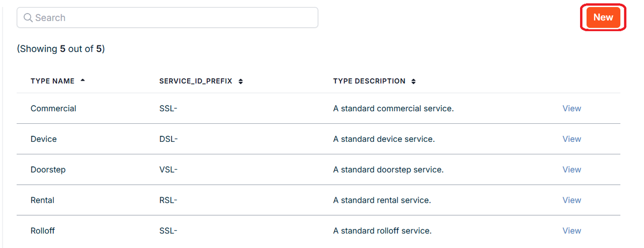Screen dimensions: 644x248
Task: Create a new service type with New
Action: coord(603,18)
